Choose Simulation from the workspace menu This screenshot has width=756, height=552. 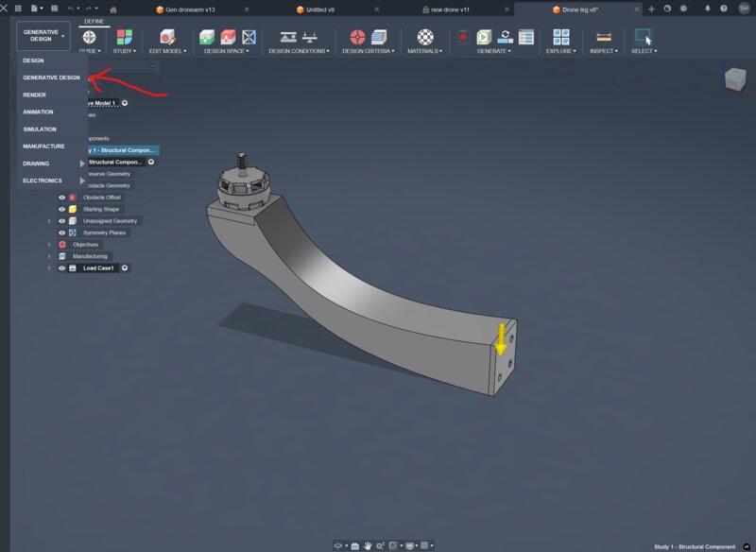[x=40, y=129]
